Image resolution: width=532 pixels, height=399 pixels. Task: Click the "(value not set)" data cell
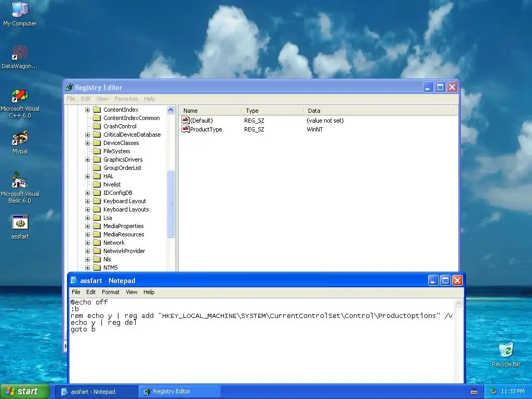tap(325, 121)
